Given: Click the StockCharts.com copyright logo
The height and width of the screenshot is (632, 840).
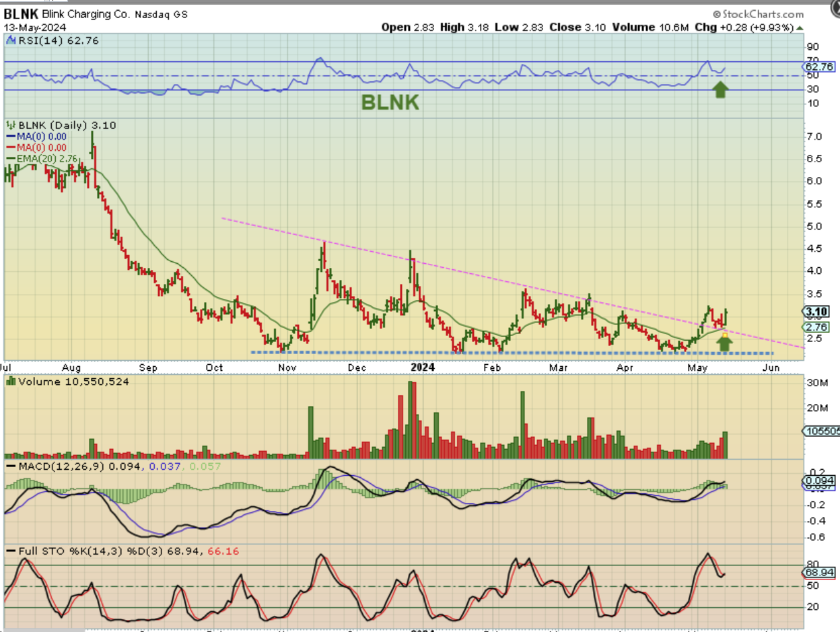Looking at the screenshot, I should click(758, 13).
